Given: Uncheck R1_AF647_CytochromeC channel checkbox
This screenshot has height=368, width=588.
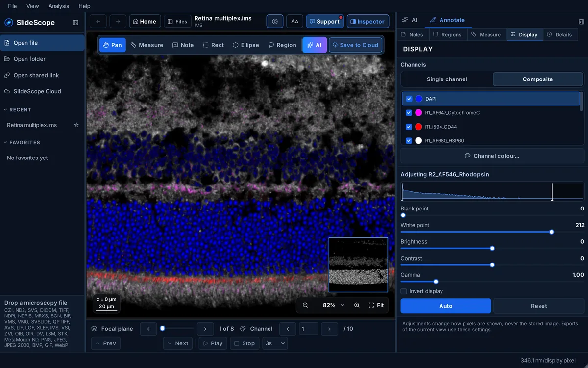Looking at the screenshot, I should [x=409, y=113].
